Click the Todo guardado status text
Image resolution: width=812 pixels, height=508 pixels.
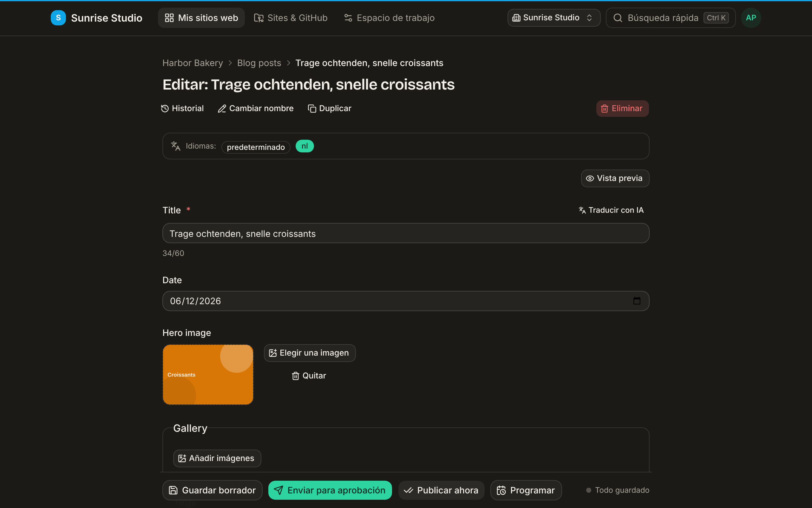coord(622,490)
